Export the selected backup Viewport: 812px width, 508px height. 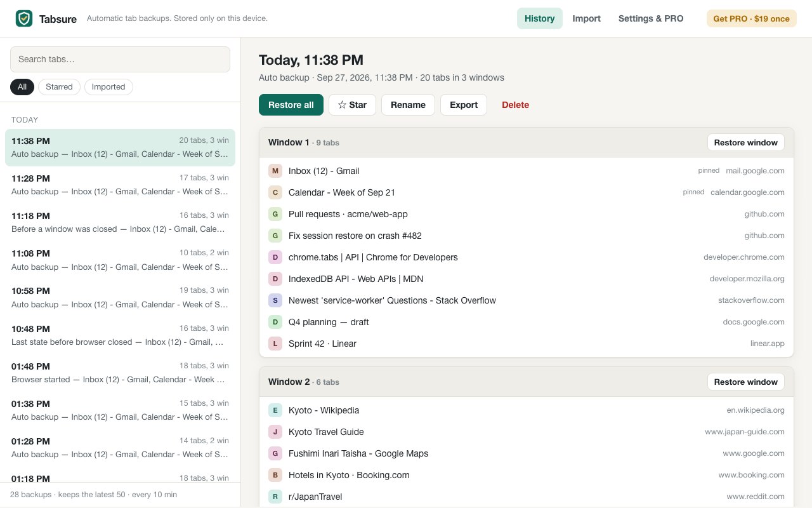[x=464, y=105]
